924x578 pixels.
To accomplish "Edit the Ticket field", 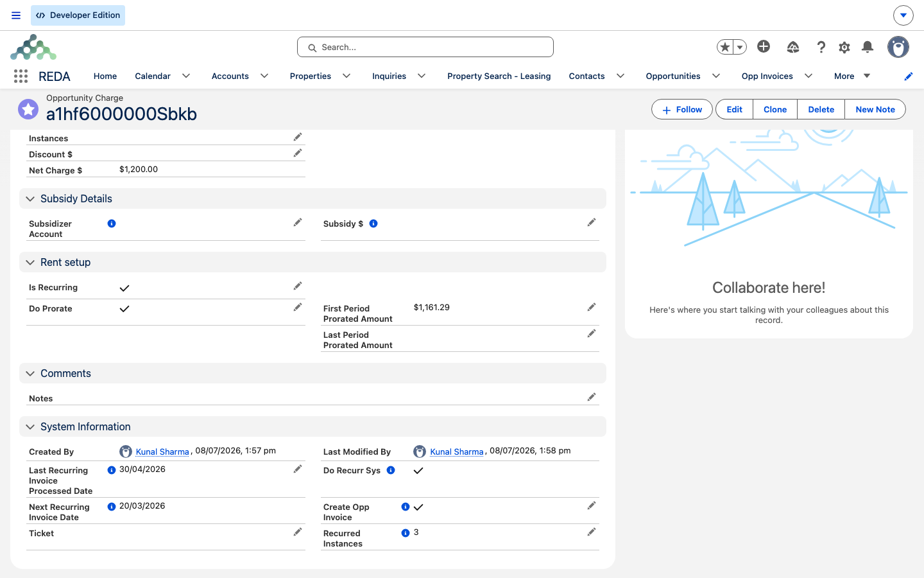I will pyautogui.click(x=298, y=532).
